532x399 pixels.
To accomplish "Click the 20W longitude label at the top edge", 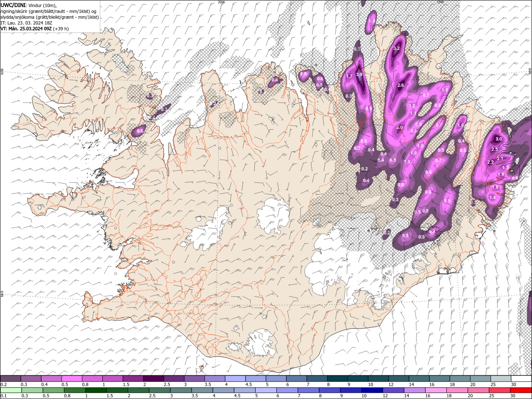I will pyautogui.click(x=221, y=2).
